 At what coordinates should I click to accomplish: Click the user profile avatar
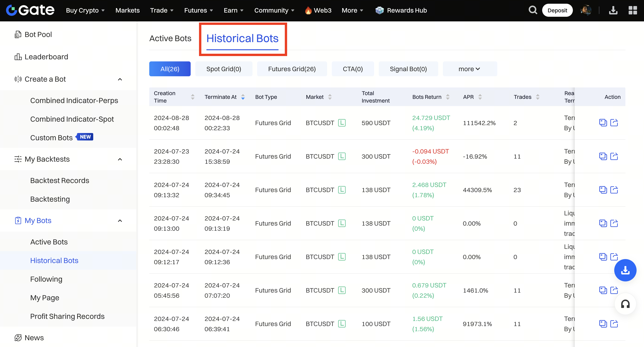[x=586, y=10]
